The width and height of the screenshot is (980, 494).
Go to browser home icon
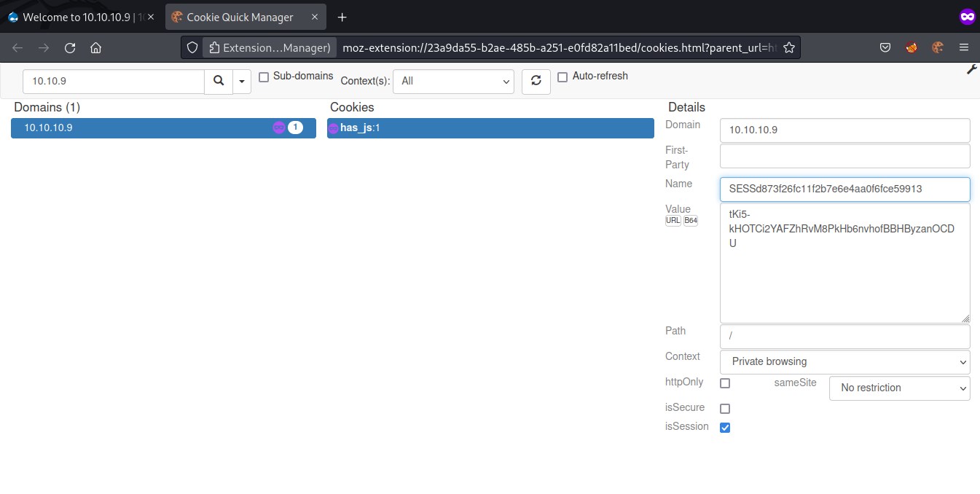95,48
